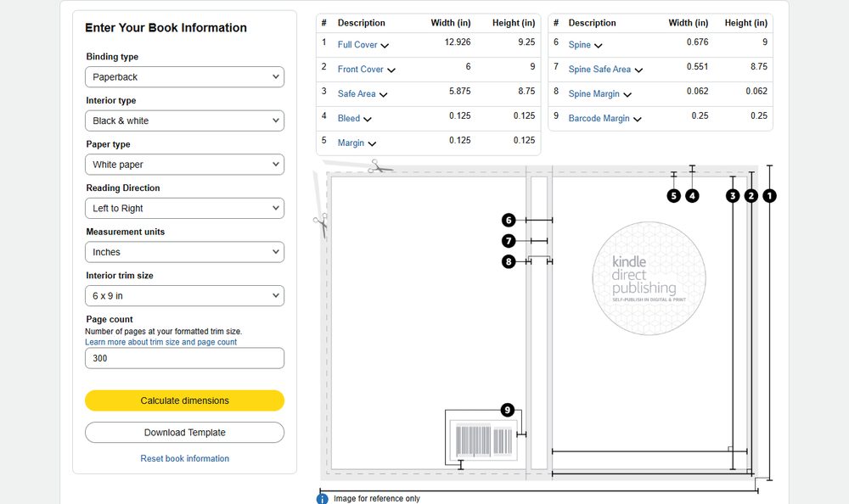Click marker 8 next to the spine
The width and height of the screenshot is (849, 504).
509,262
